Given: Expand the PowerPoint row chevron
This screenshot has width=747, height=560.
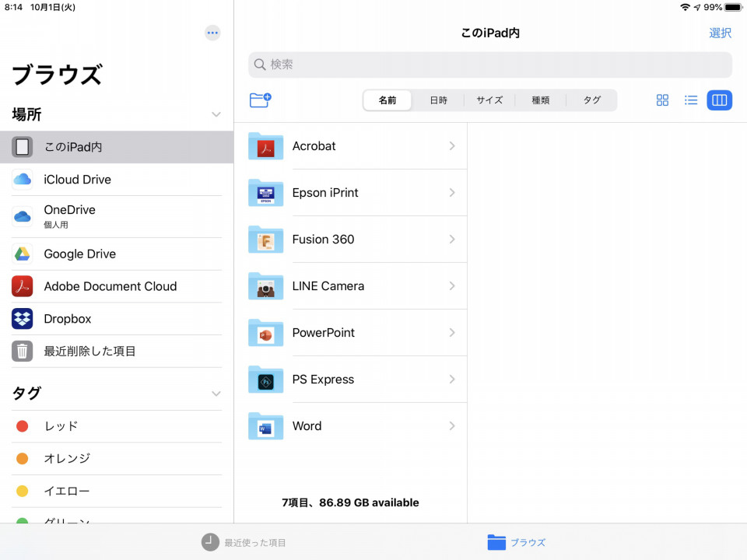Looking at the screenshot, I should pyautogui.click(x=452, y=332).
